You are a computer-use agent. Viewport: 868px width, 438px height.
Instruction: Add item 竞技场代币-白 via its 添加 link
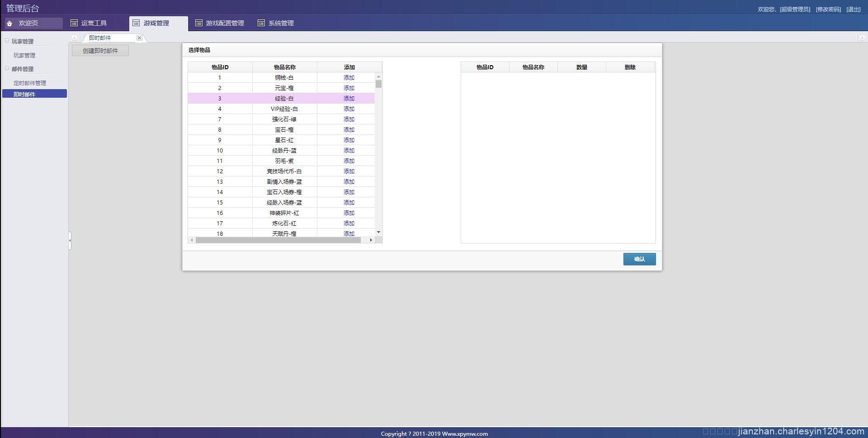[349, 171]
